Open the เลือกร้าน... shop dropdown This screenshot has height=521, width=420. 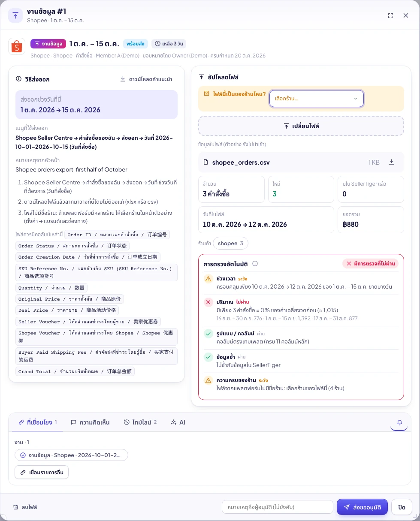[x=317, y=99]
